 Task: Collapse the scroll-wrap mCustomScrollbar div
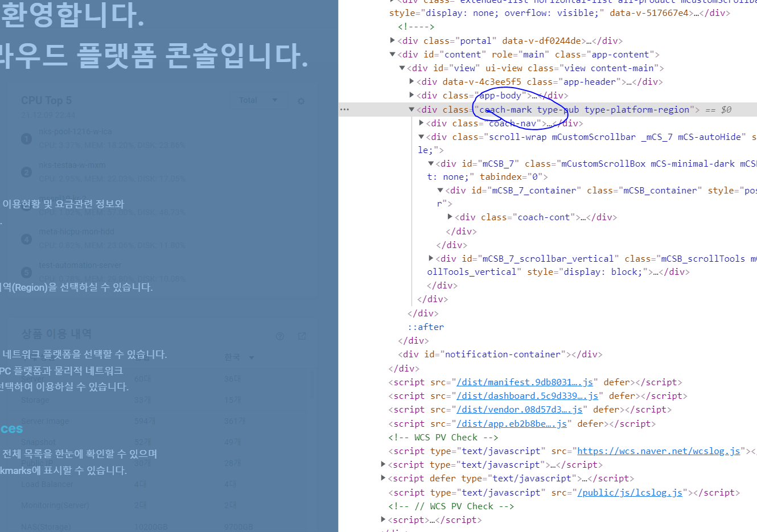click(x=421, y=137)
